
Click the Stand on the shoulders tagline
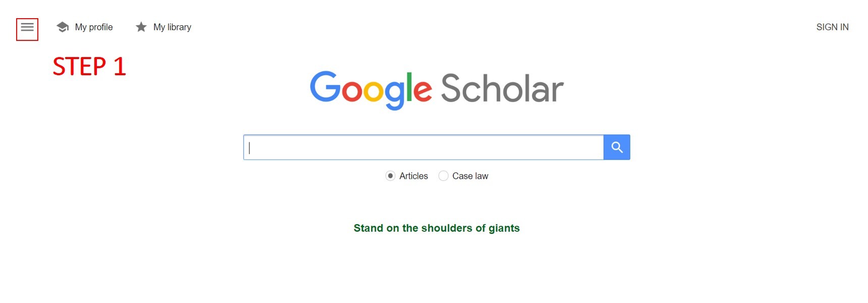click(x=437, y=228)
